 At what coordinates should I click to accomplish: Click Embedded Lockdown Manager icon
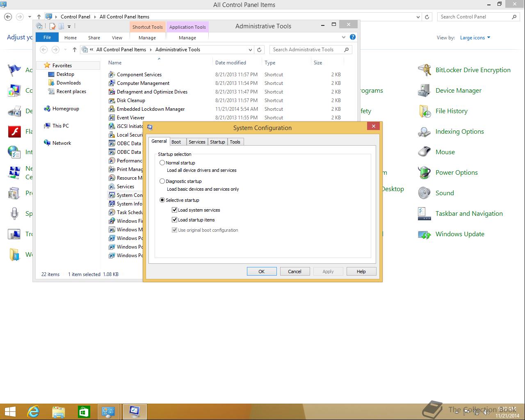tap(112, 109)
